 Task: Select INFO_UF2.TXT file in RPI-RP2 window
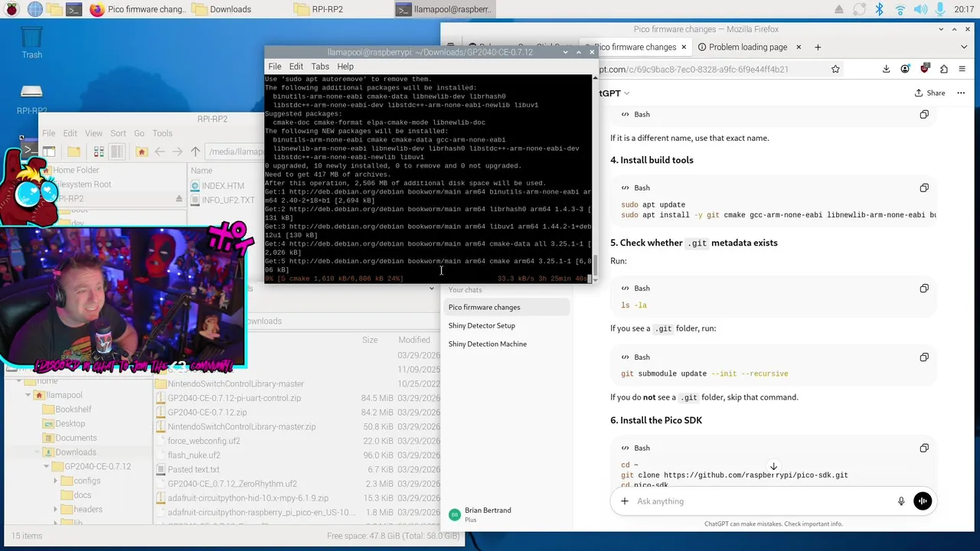click(x=222, y=201)
